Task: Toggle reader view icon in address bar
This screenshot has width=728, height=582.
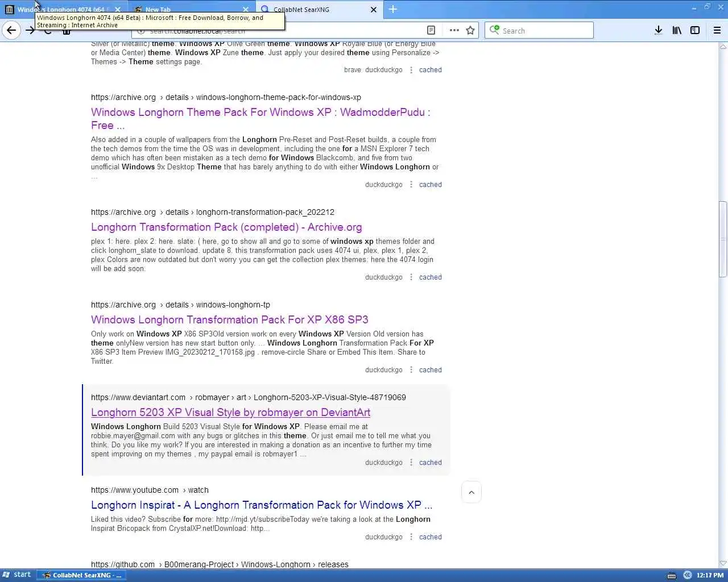Action: pyautogui.click(x=431, y=30)
